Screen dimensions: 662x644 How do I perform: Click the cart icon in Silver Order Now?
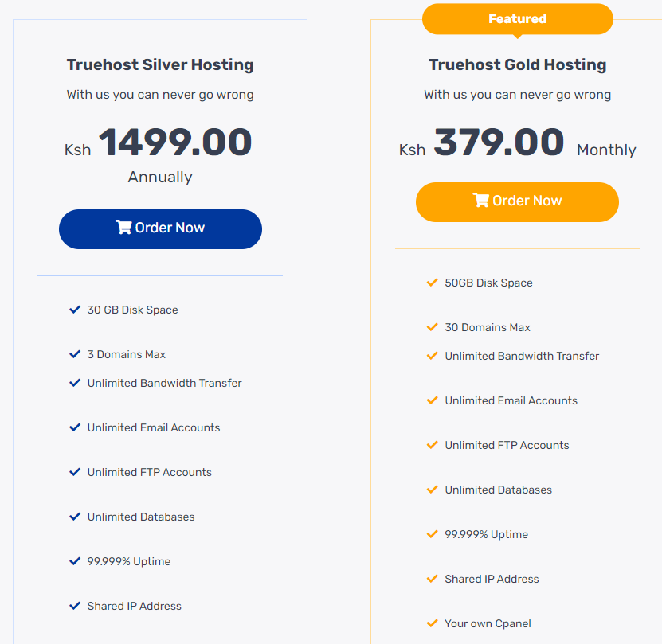123,228
